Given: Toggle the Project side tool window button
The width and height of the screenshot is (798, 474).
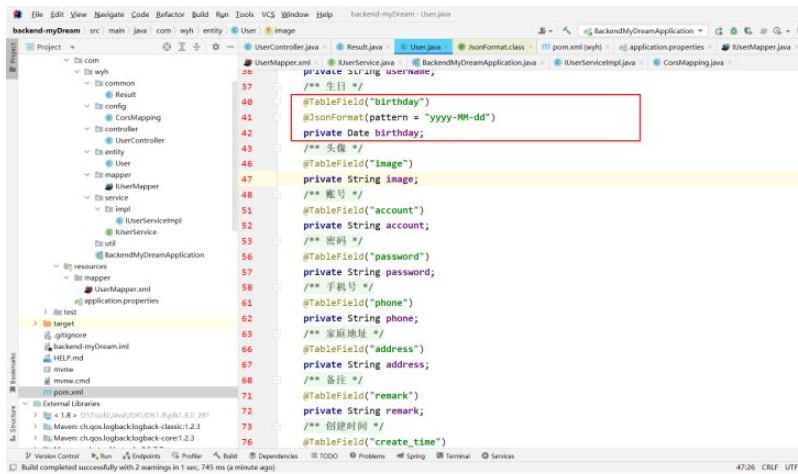Looking at the screenshot, I should [x=12, y=58].
